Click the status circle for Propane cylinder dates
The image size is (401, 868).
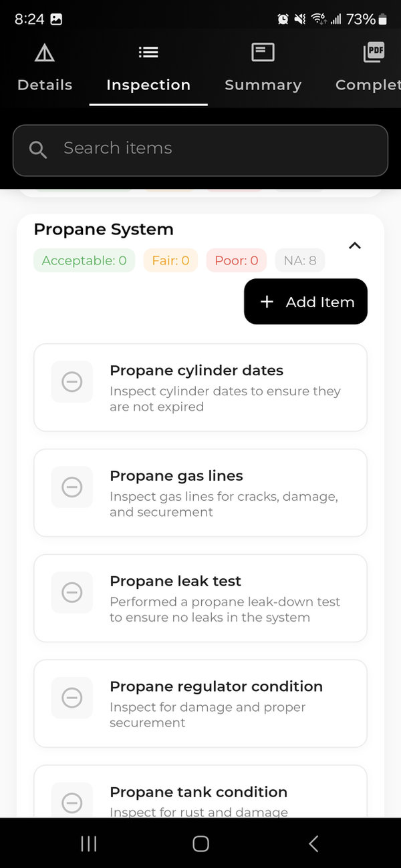(72, 381)
